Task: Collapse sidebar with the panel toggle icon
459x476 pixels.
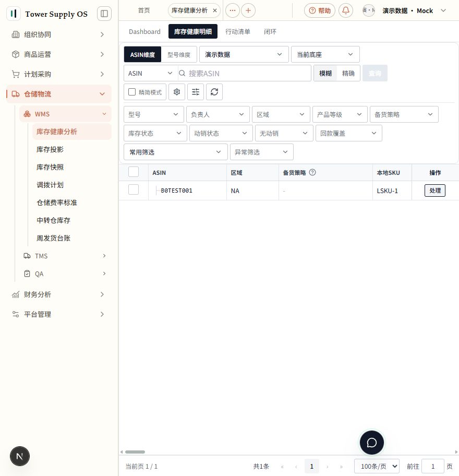Action: click(x=104, y=14)
